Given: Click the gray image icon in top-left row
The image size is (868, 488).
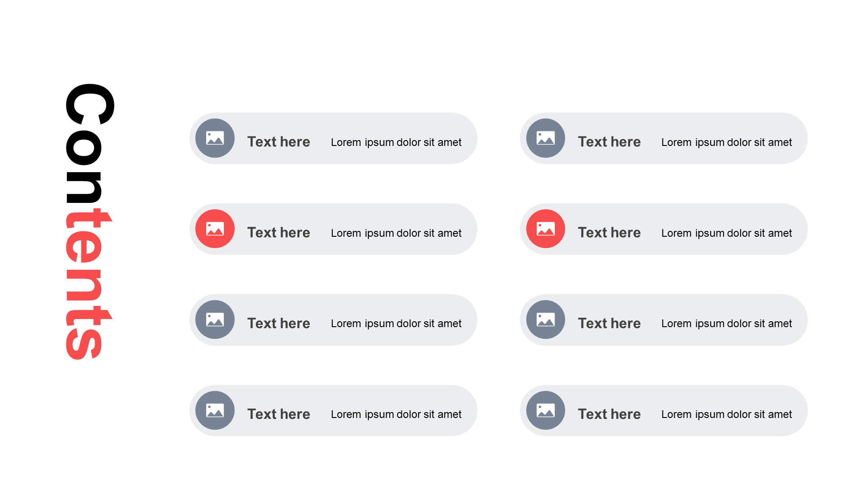Looking at the screenshot, I should [215, 138].
